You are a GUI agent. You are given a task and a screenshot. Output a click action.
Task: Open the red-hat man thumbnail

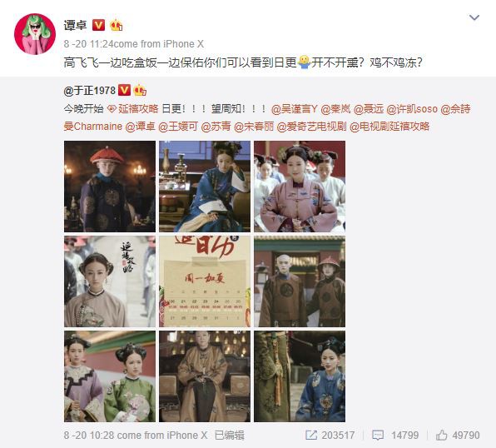[x=110, y=187]
